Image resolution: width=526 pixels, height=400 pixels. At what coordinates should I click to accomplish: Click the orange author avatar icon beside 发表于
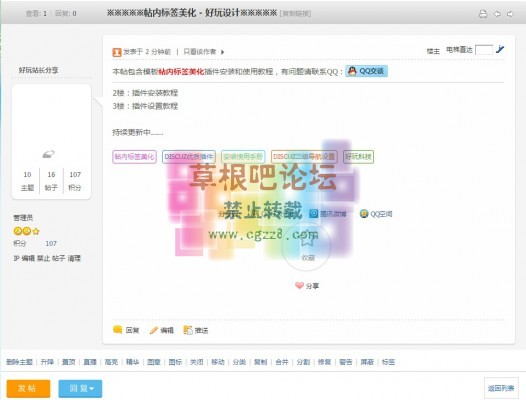117,52
